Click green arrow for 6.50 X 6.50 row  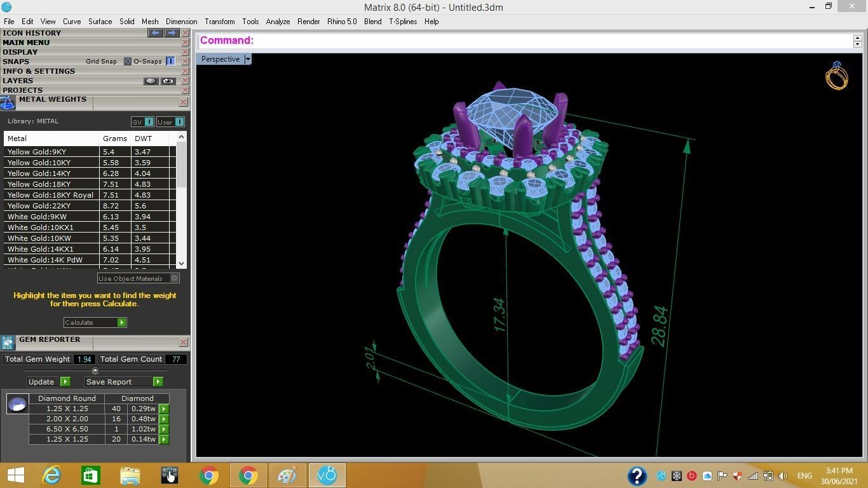click(x=164, y=429)
